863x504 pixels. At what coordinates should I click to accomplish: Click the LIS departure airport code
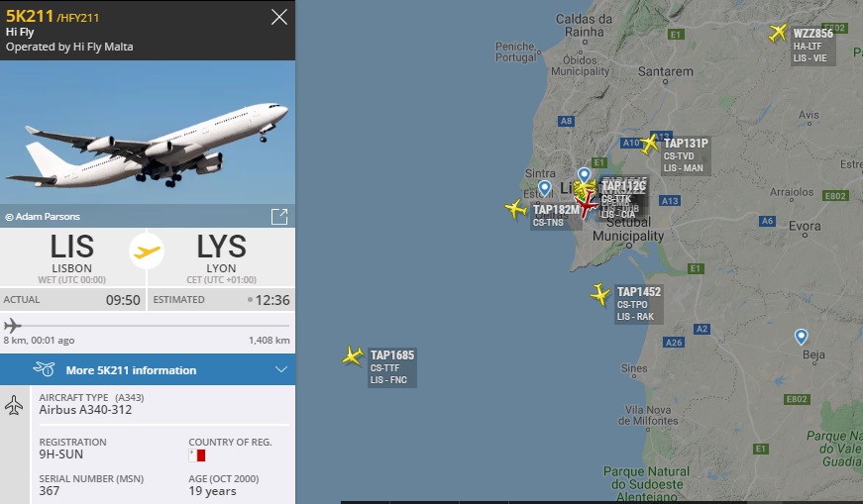click(x=72, y=247)
